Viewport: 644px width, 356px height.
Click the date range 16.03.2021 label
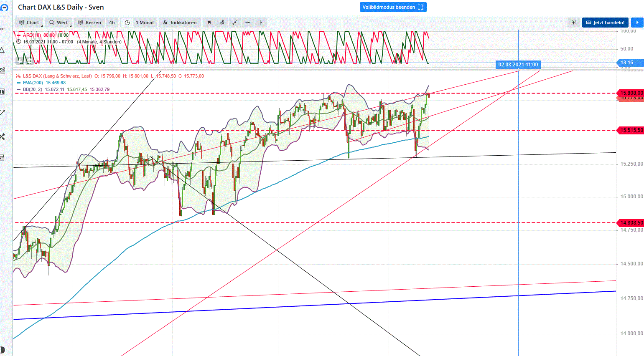point(72,42)
